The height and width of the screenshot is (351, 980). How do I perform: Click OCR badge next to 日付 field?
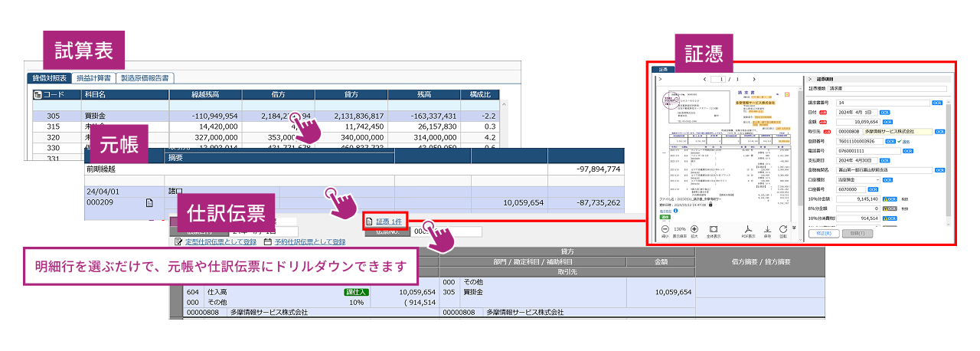[x=885, y=113]
